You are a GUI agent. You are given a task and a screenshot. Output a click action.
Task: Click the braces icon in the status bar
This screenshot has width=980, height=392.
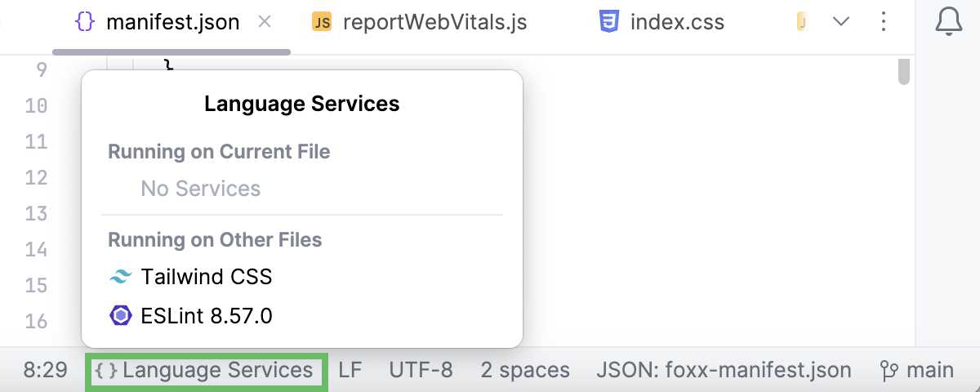[105, 371]
